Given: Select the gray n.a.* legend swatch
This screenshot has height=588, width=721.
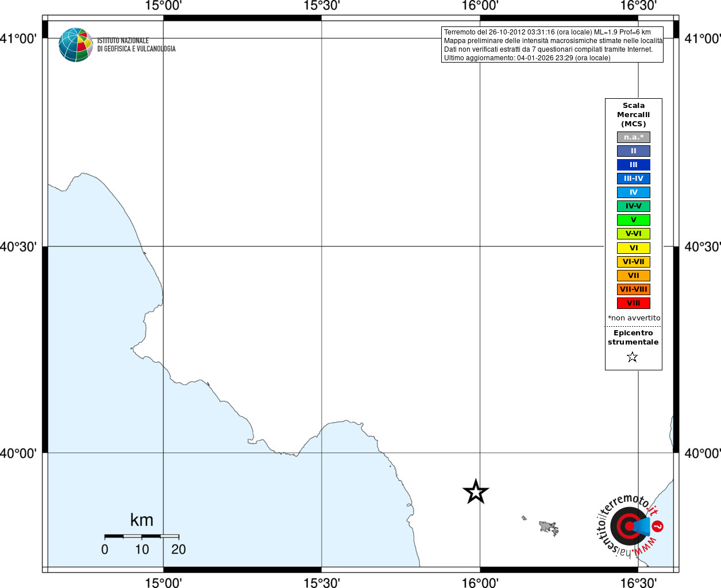Looking at the screenshot, I should pyautogui.click(x=634, y=137).
